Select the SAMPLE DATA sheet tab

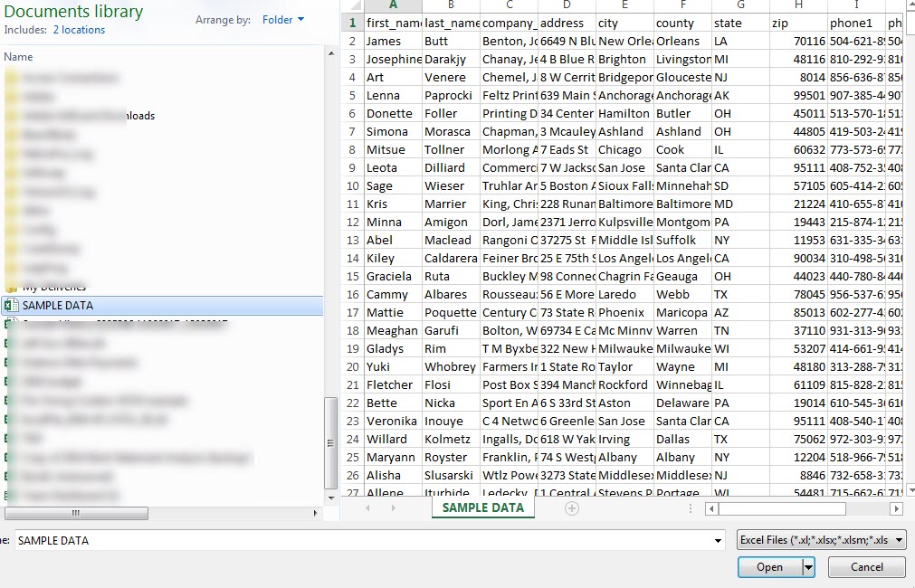click(483, 508)
